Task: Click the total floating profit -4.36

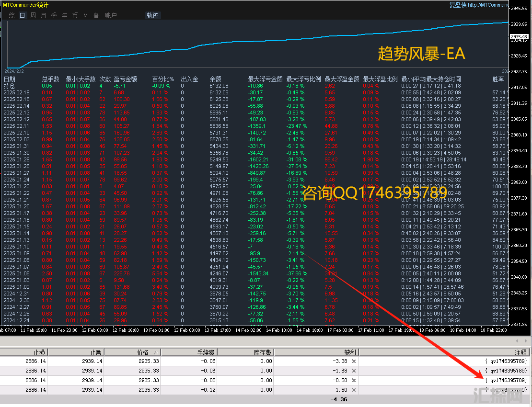Action: pos(338,399)
